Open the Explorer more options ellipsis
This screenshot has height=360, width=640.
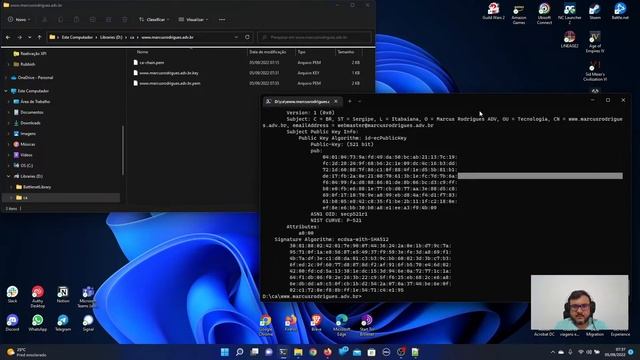click(x=222, y=20)
